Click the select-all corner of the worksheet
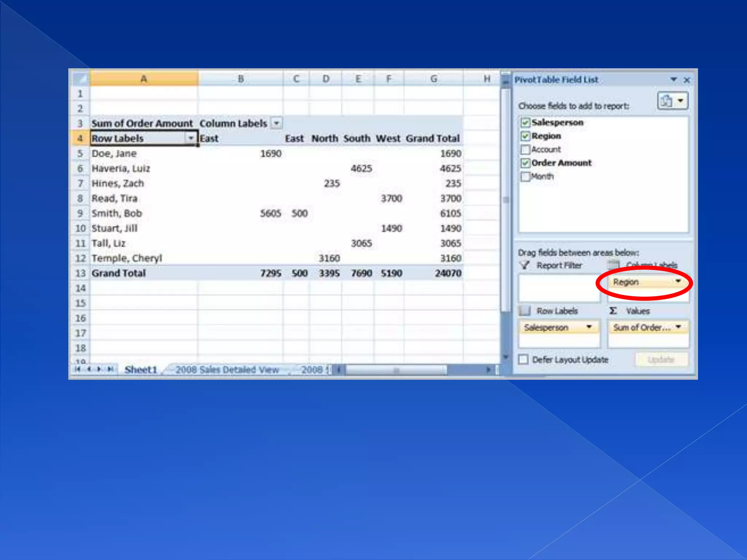The image size is (747, 560). click(x=80, y=79)
